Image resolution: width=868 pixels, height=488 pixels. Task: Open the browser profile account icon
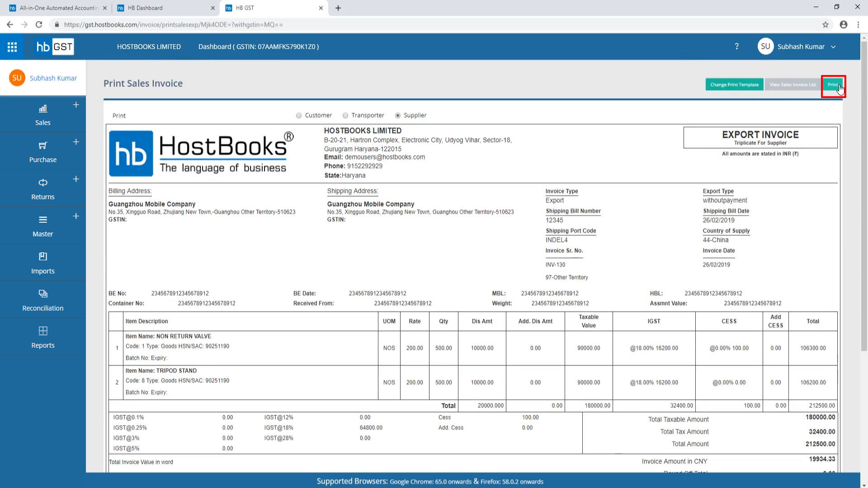pos(844,24)
